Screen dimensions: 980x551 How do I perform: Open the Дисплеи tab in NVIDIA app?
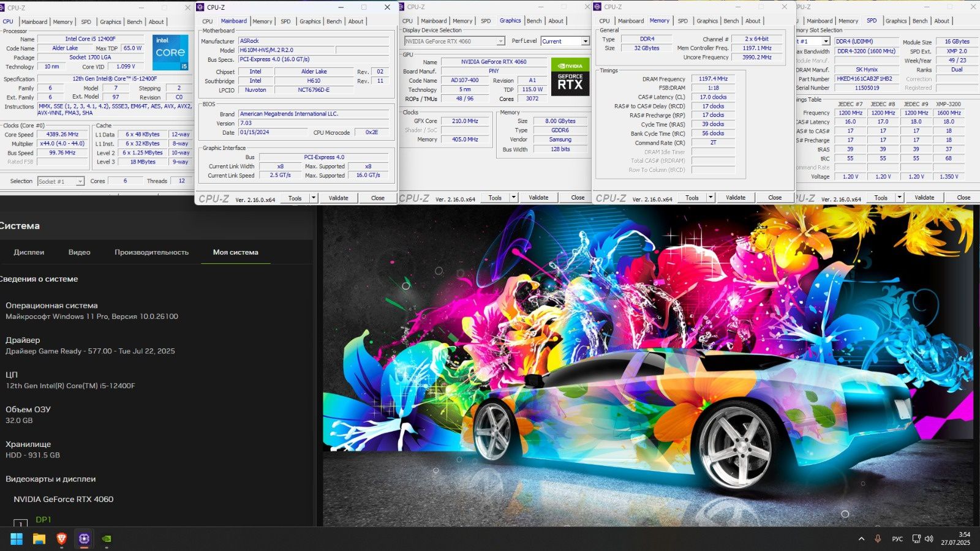tap(29, 252)
